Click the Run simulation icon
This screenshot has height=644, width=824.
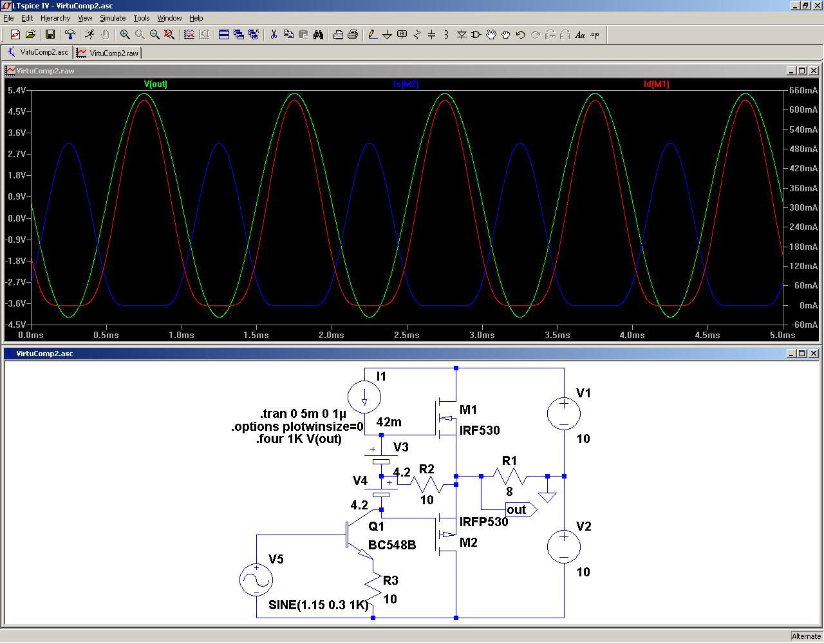pyautogui.click(x=89, y=35)
